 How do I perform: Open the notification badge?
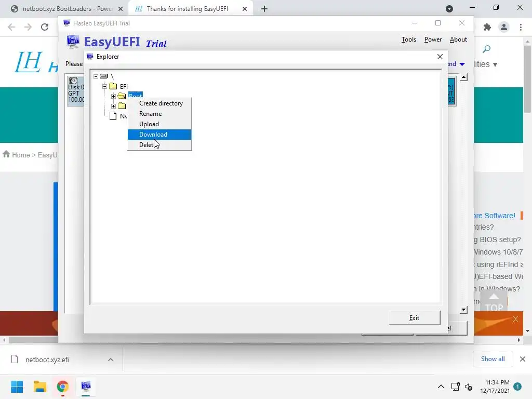517,386
